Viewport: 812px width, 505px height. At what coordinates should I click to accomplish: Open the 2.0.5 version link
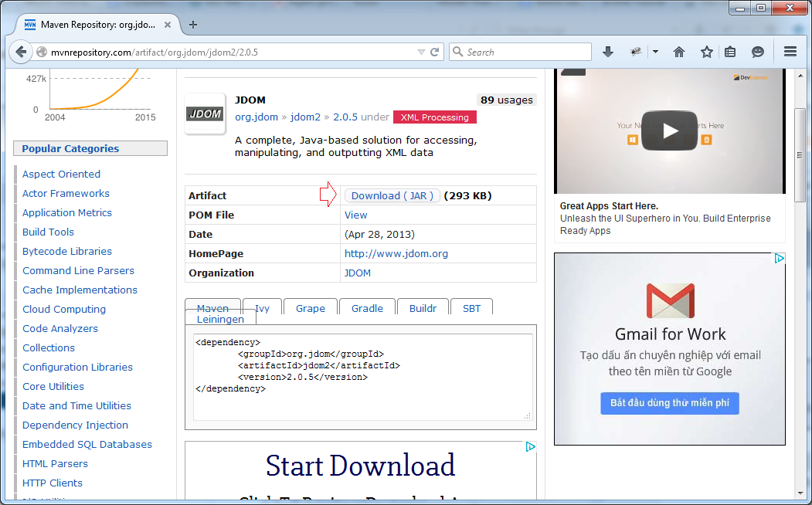(x=345, y=117)
